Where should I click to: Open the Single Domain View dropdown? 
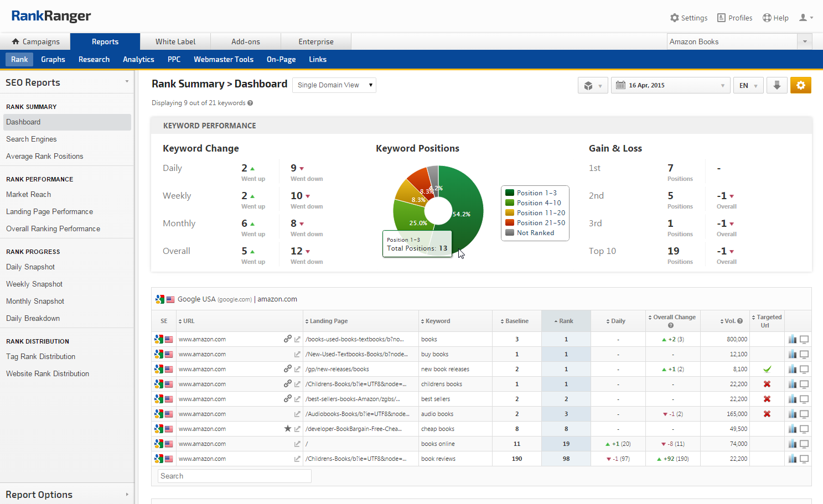334,85
